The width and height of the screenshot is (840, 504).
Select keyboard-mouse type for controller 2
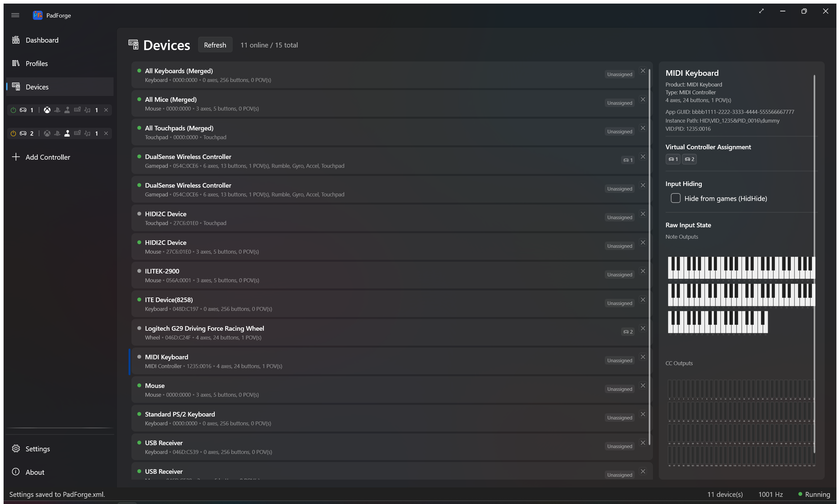pyautogui.click(x=77, y=133)
